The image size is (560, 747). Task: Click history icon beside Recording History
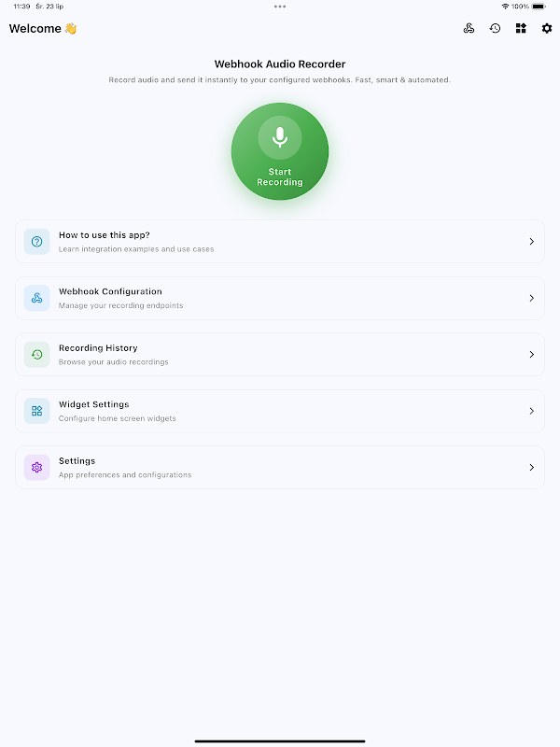tap(36, 355)
